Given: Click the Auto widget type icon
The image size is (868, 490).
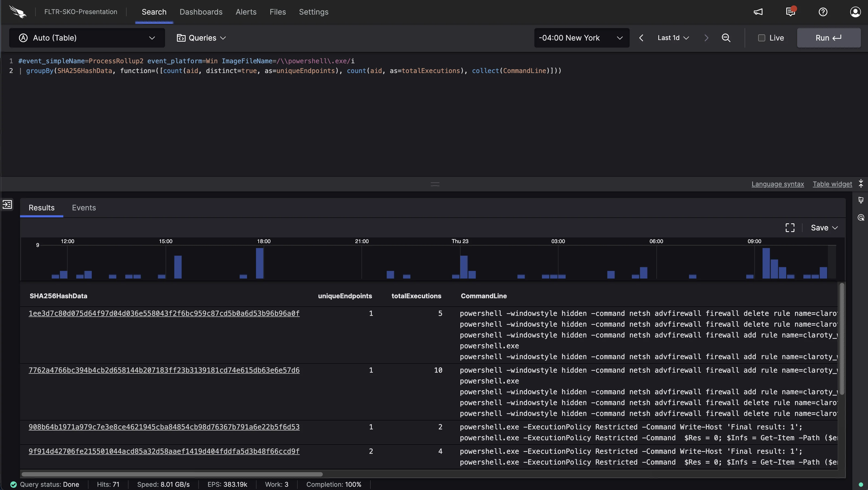Looking at the screenshot, I should 23,38.
